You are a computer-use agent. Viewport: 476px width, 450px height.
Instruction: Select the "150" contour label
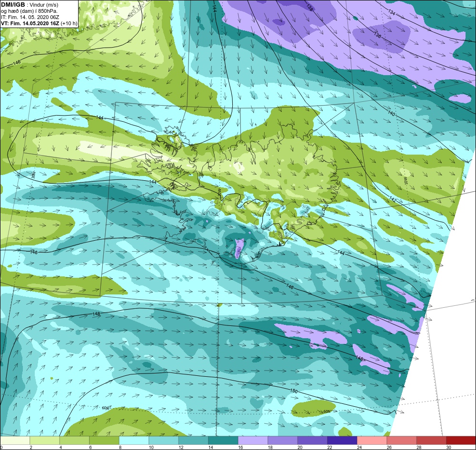[294, 391]
